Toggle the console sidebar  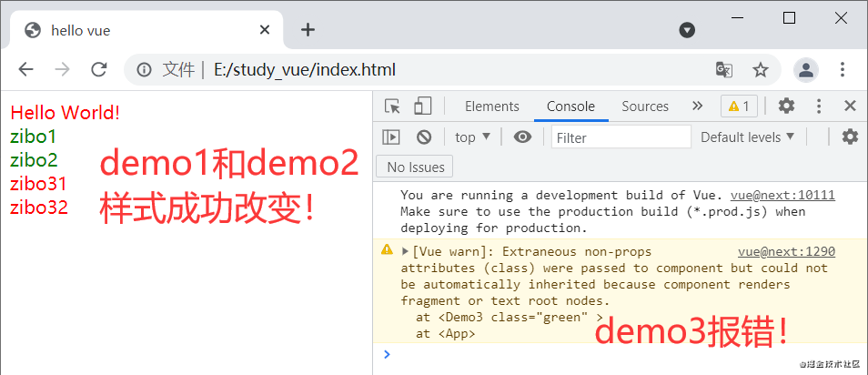(391, 137)
